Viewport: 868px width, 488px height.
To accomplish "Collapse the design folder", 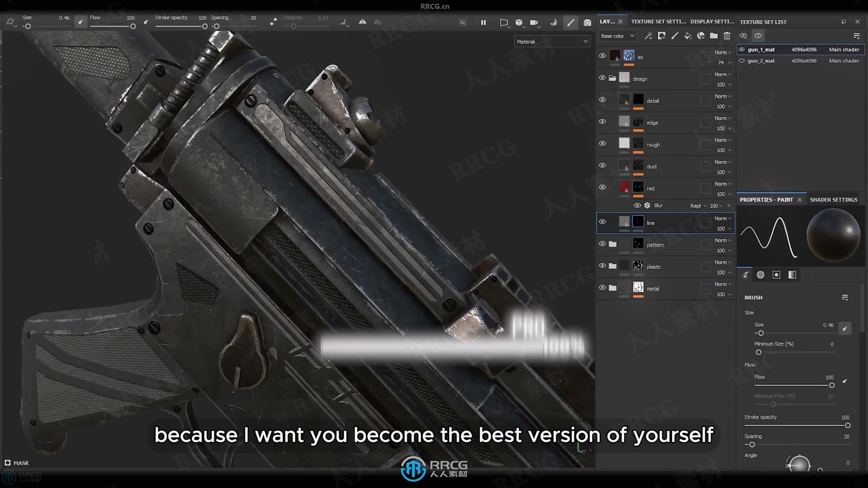I will point(612,78).
